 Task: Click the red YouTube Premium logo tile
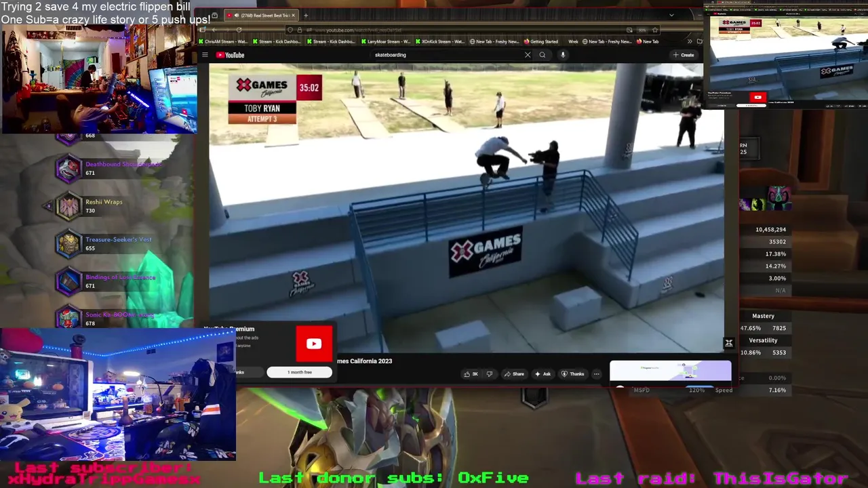pos(314,344)
